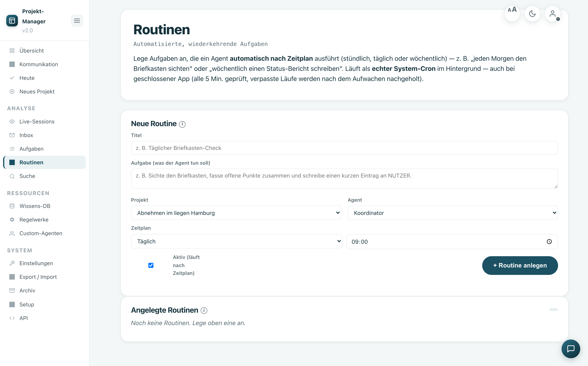The width and height of the screenshot is (588, 366).
Task: Click the Export / Import sidebar icon
Action: [x=12, y=277]
